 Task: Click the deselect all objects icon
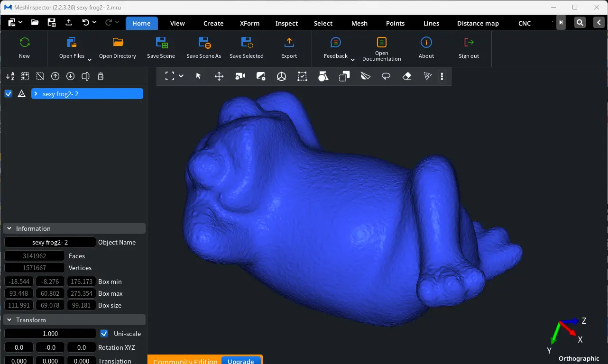(x=40, y=76)
